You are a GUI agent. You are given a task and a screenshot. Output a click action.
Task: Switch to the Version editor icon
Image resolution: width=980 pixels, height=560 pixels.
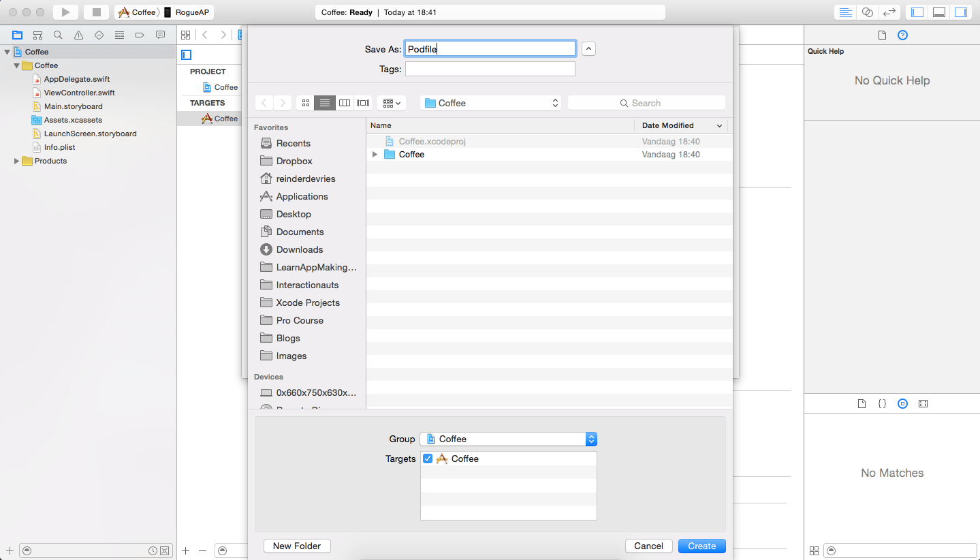[x=889, y=12]
